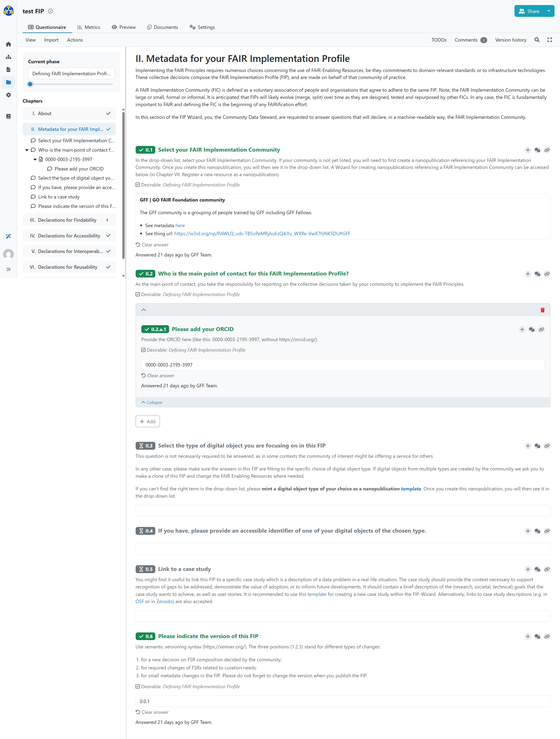560x739 pixels.
Task: Open the Comments panel
Action: 471,40
